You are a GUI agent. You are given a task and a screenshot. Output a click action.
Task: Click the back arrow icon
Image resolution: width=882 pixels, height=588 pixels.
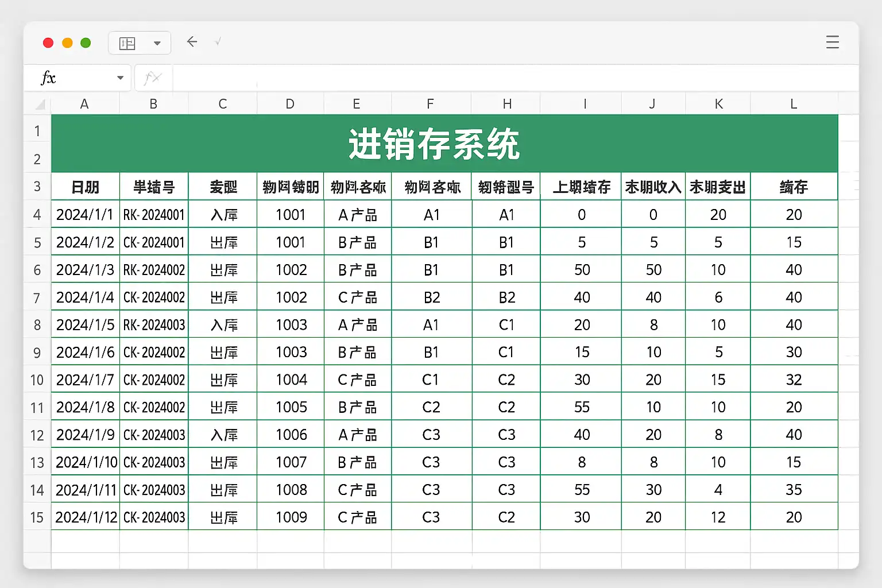click(x=192, y=41)
